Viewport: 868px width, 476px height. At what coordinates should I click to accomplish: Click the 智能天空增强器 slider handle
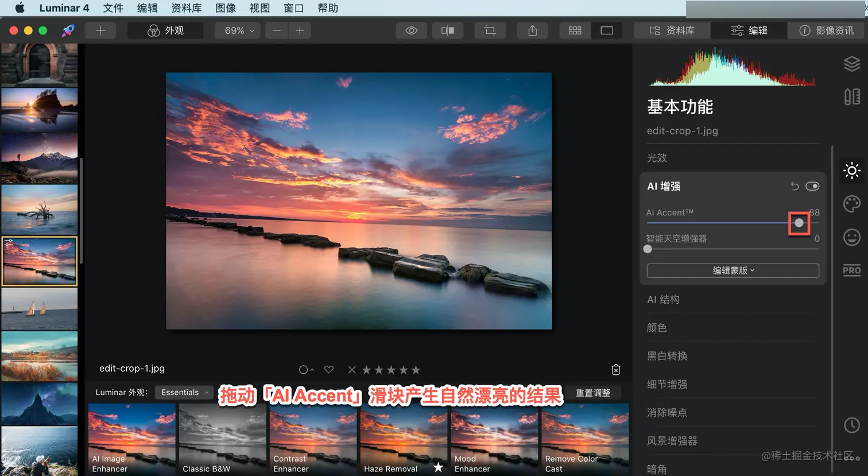tap(648, 249)
